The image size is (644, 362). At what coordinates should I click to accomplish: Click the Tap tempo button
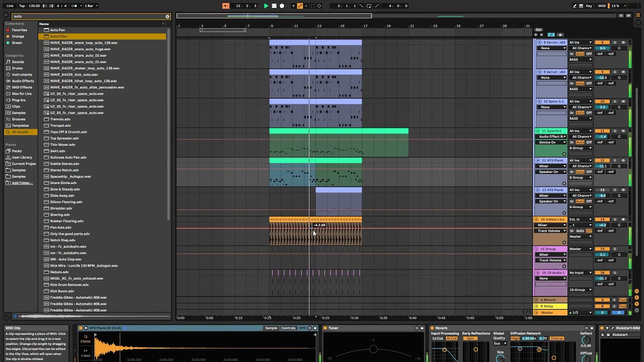(22, 6)
